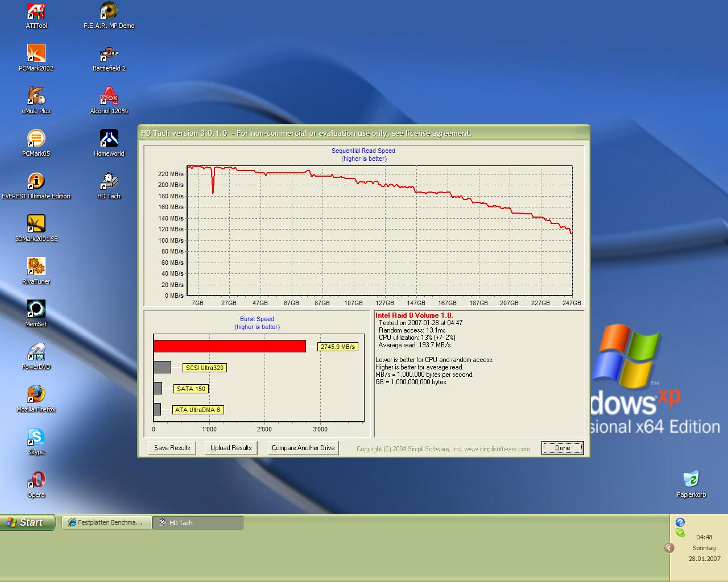Viewport: 728px width, 582px height.
Task: Click the PCMark05 desktop shortcut
Action: (36, 139)
